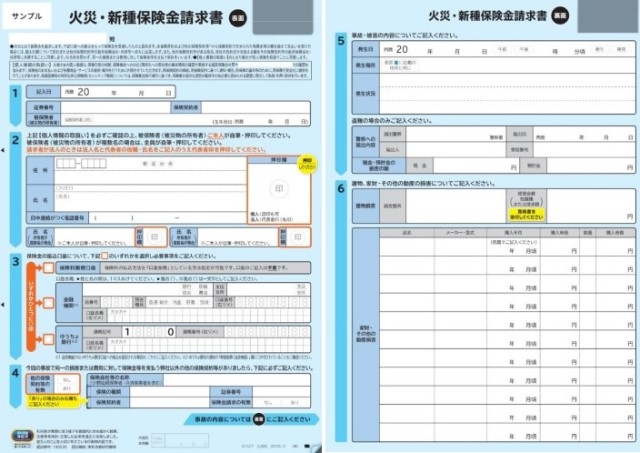This screenshot has height=453, width=640.
Task: Click the 届出日 date field
Action: tap(584, 134)
